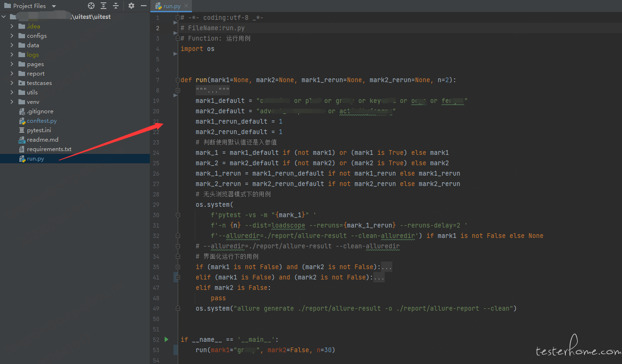
Task: Expand the utils folder chevron
Action: [x=12, y=93]
